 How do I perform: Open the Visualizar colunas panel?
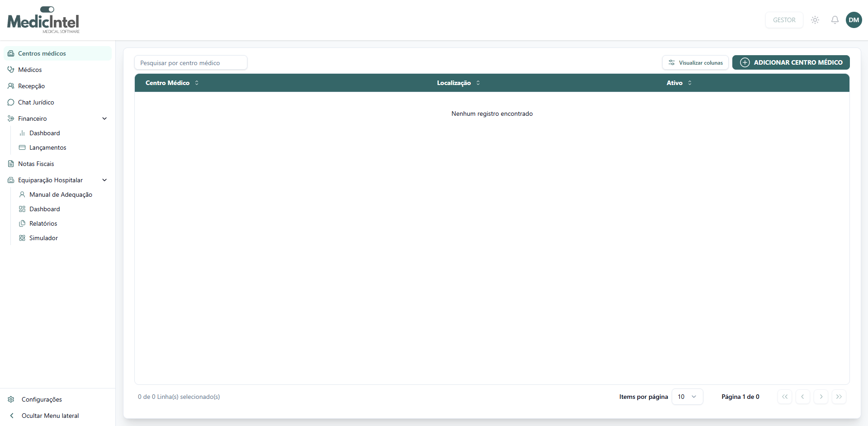tap(695, 62)
